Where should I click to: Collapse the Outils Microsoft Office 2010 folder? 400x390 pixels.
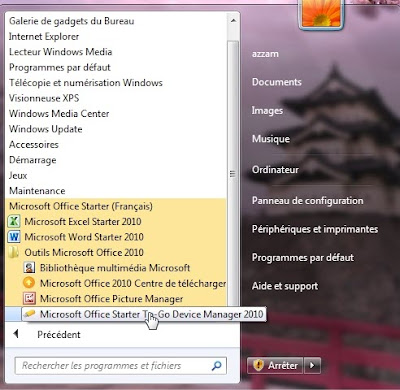click(x=84, y=252)
